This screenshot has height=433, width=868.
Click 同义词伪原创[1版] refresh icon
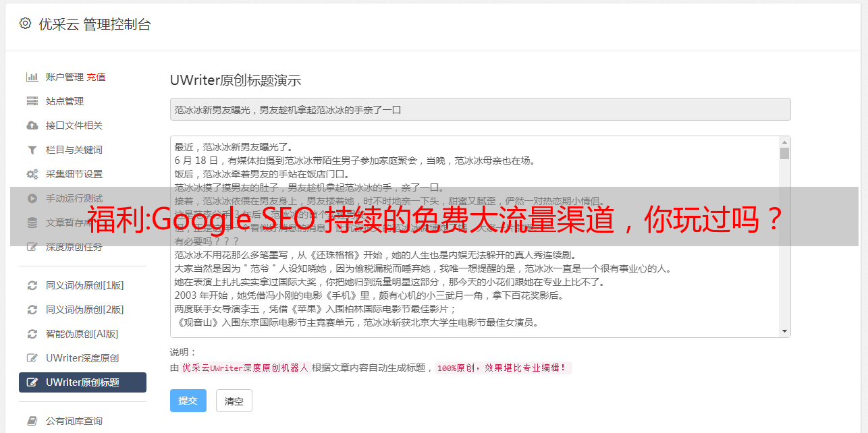pos(32,285)
